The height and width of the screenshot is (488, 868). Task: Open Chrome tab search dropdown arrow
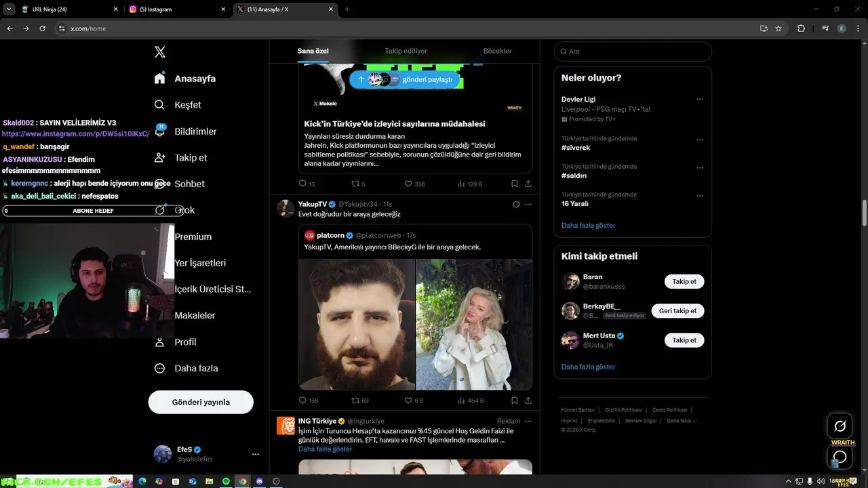[x=9, y=9]
